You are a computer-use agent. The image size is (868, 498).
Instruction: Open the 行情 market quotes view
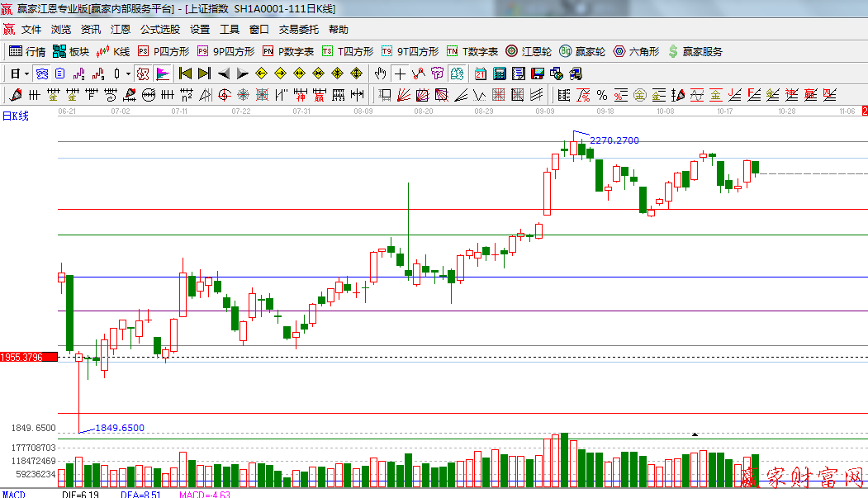click(26, 51)
